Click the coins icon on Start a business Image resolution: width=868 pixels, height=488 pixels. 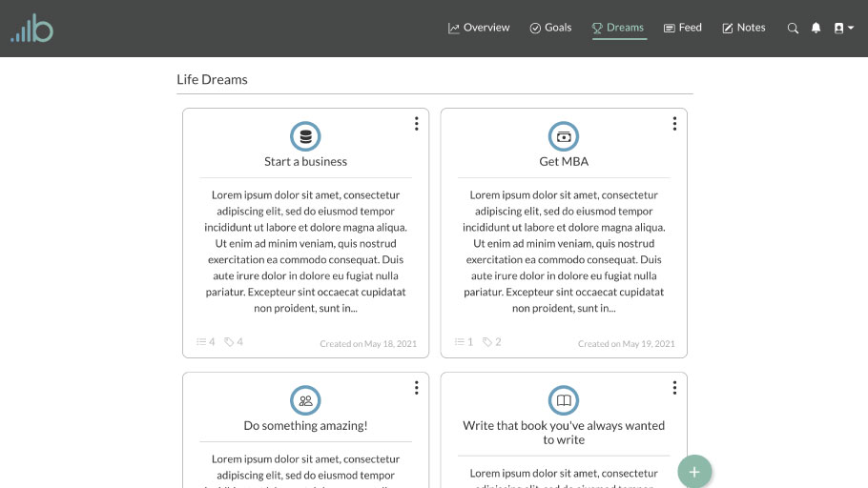tap(305, 136)
